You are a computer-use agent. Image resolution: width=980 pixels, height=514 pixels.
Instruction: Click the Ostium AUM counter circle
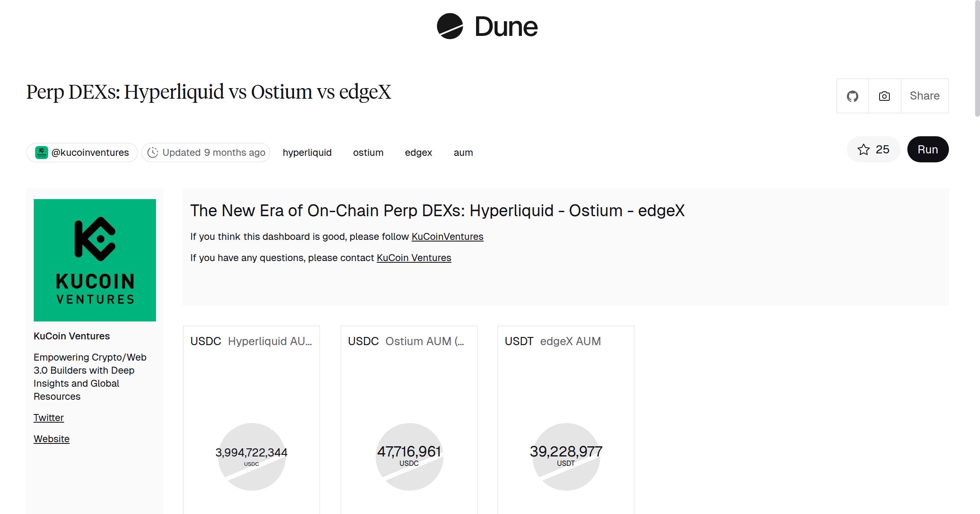point(409,456)
